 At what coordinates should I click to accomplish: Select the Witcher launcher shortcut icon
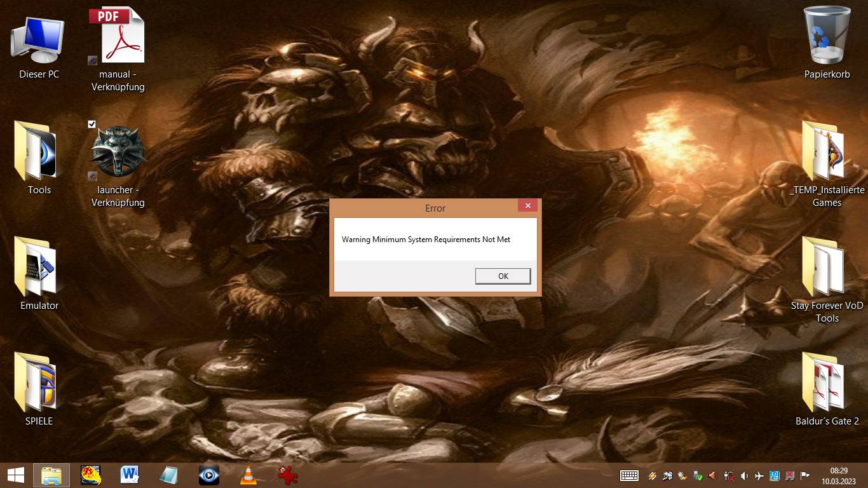tap(118, 152)
